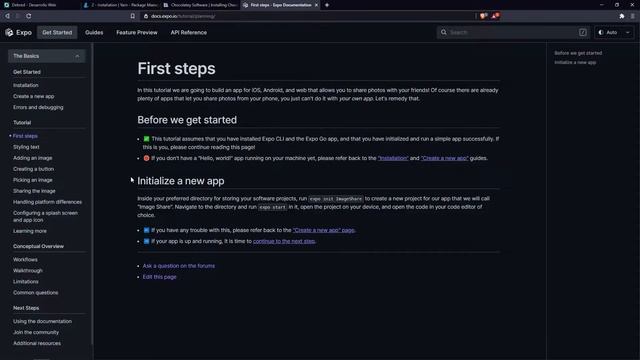Click the slash shortcut icon in search
Viewport: 640px width, 360px height.
pyautogui.click(x=582, y=32)
